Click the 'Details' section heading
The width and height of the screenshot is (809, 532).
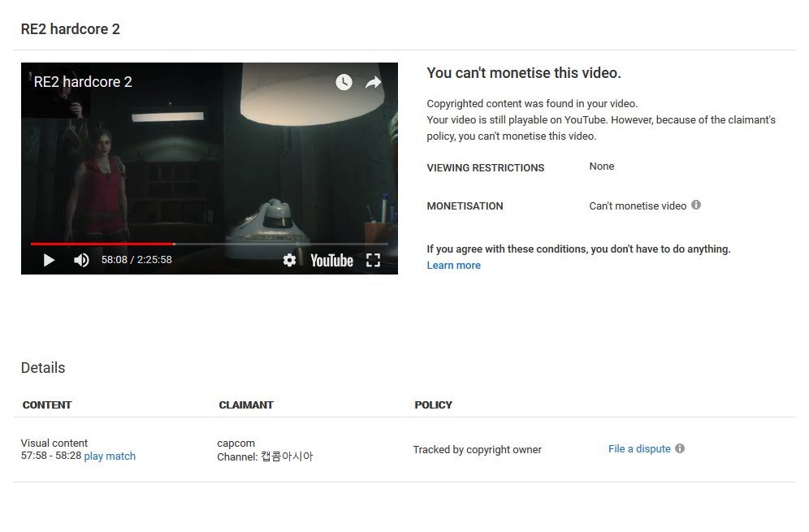(43, 368)
